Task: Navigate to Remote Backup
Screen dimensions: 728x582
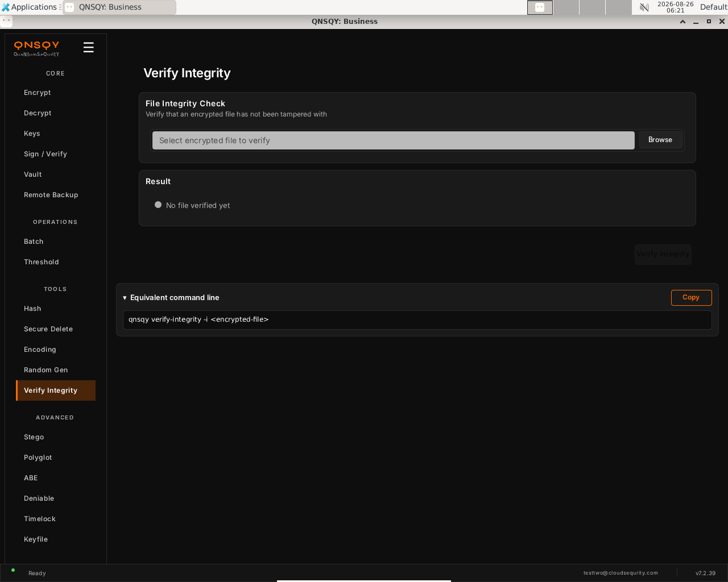Action: pos(56,195)
